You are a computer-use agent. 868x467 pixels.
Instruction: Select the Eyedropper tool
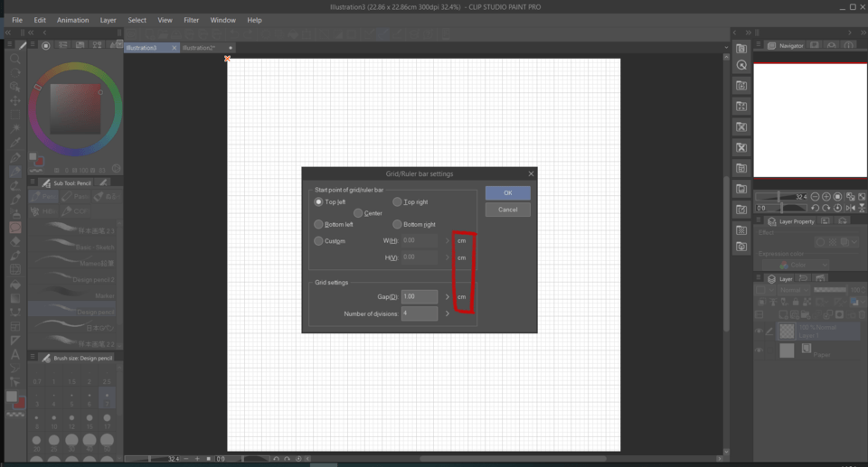(15, 143)
